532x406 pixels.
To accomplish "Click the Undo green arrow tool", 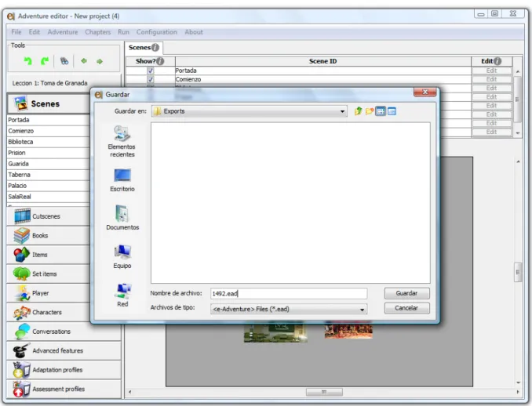I will pyautogui.click(x=27, y=61).
